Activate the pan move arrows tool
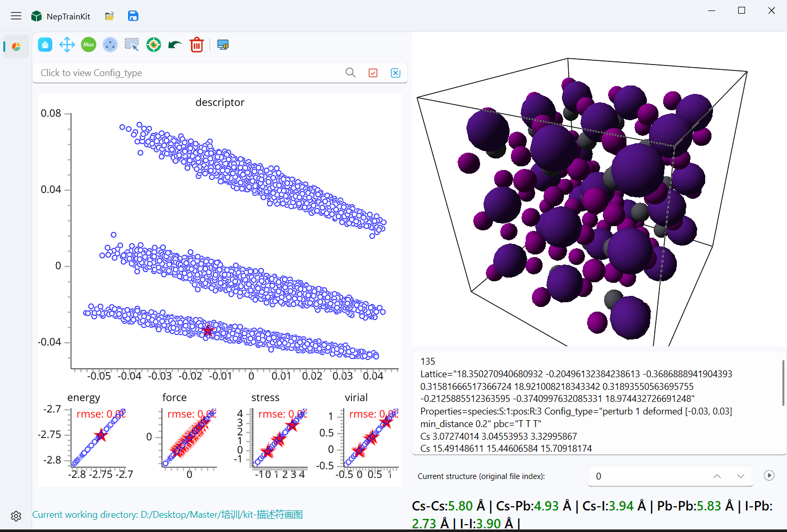787x532 pixels. click(67, 45)
